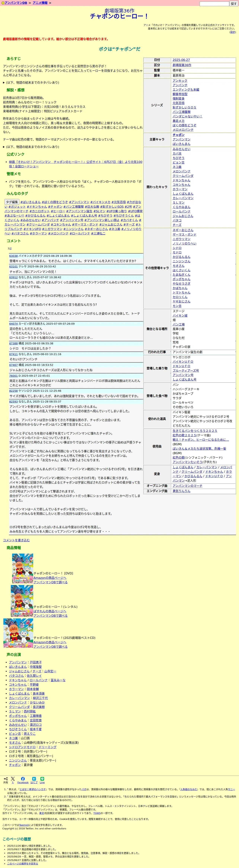Open the 元気百倍 series link
The width and height of the screenshot is (239, 868).
[x=178, y=103]
